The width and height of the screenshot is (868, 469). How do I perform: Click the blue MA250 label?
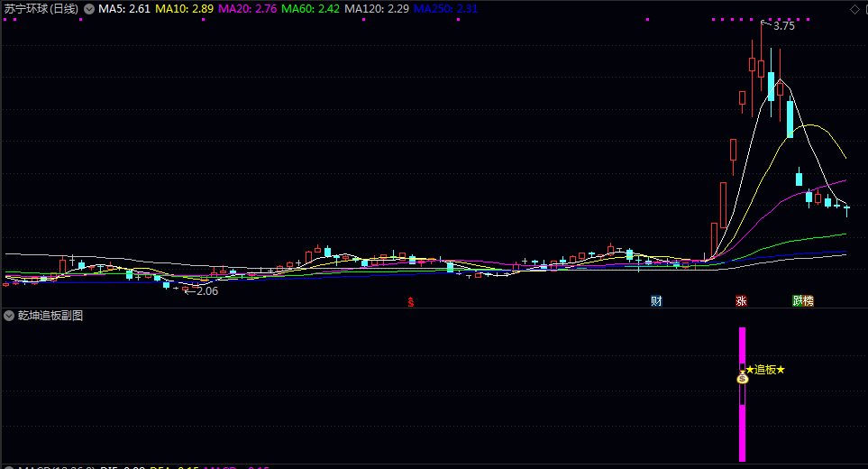click(445, 9)
